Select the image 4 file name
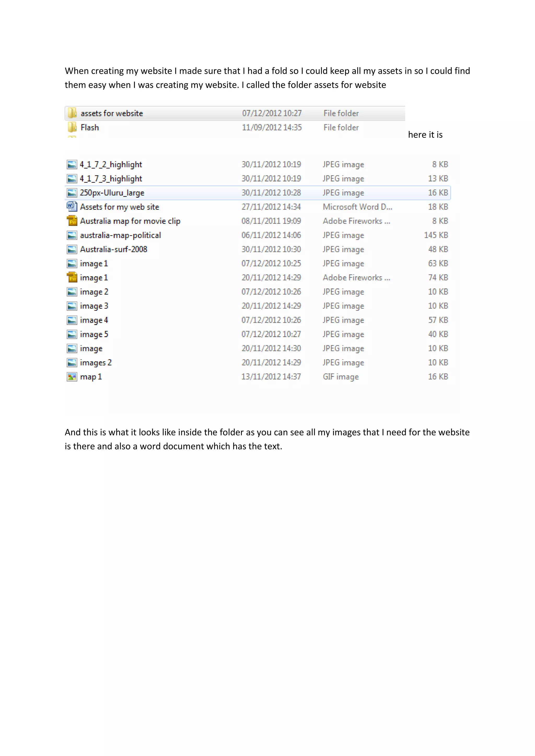 [94, 320]
